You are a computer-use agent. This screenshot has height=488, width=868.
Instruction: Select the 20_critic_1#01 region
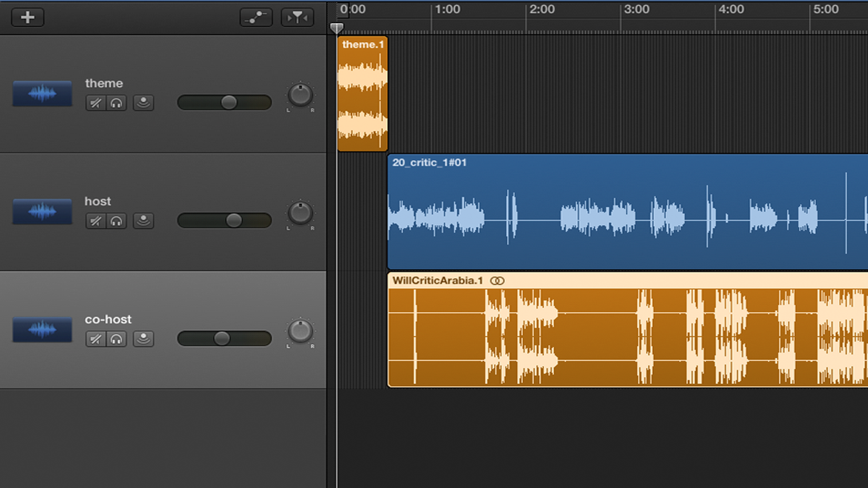pyautogui.click(x=615, y=210)
